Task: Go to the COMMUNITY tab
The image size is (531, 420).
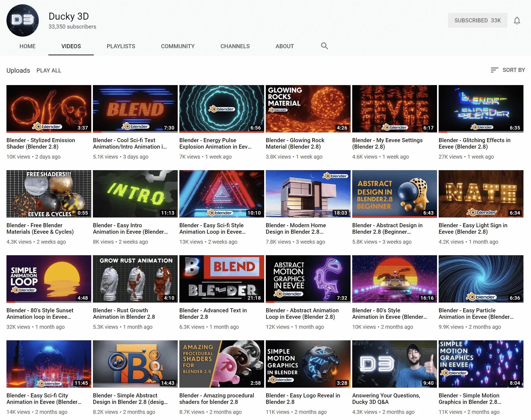Action: click(x=177, y=46)
